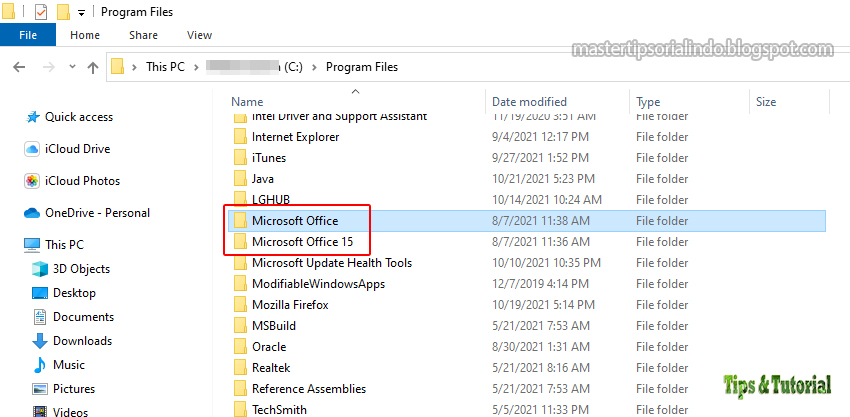Image resolution: width=850 pixels, height=417 pixels.
Task: Select the Oracle folder
Action: click(x=269, y=347)
